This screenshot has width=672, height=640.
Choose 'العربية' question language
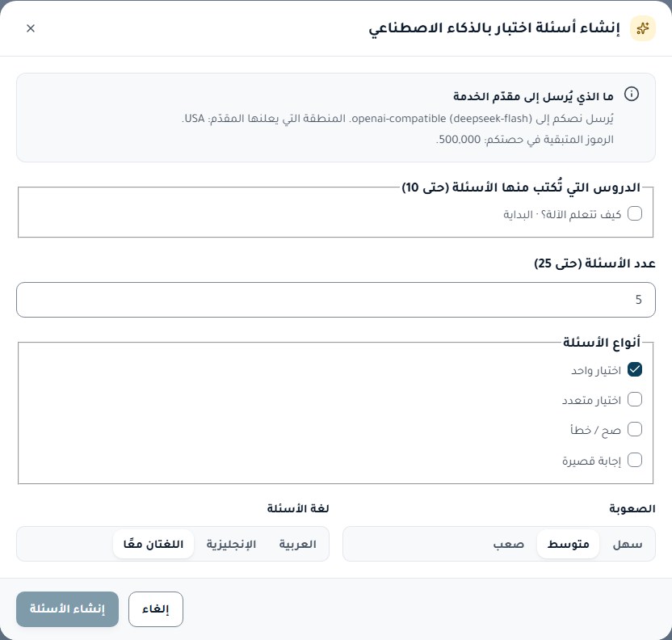point(297,544)
